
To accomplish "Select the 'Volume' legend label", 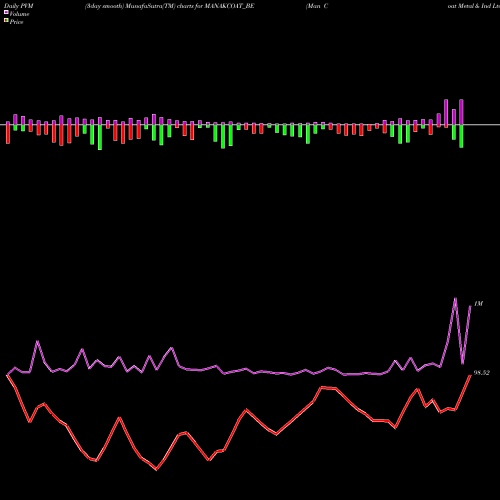I will [x=19, y=14].
